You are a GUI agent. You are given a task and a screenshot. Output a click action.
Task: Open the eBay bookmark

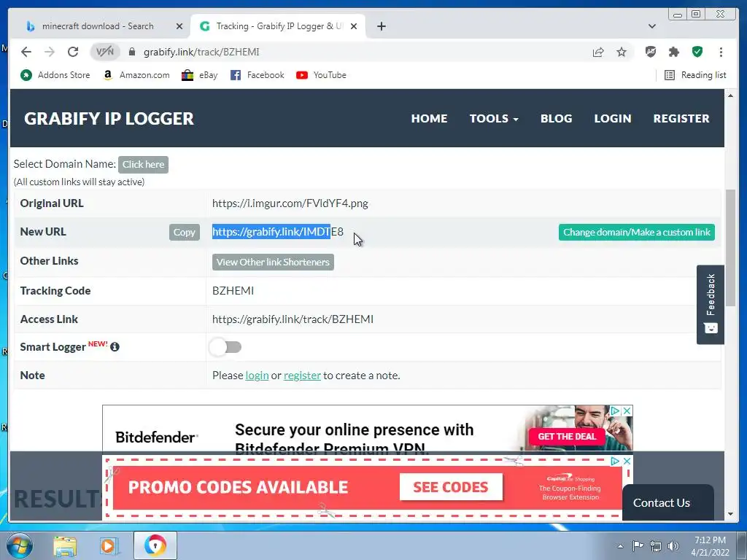[200, 75]
